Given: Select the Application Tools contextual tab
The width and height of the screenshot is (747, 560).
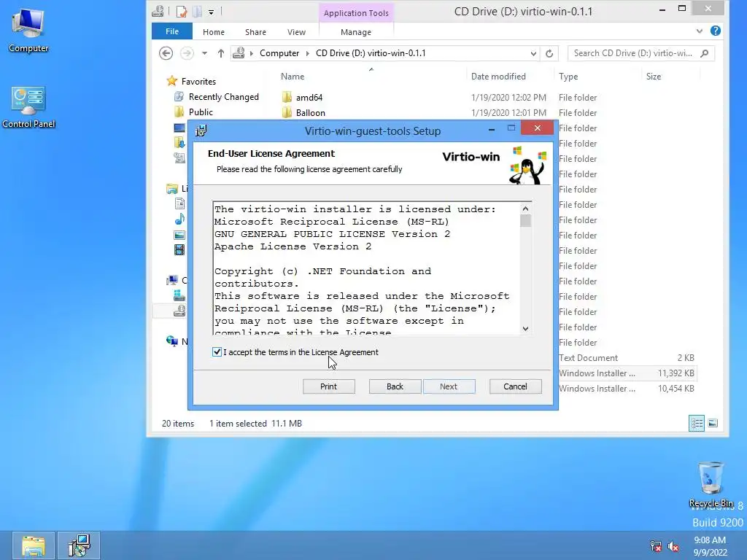Looking at the screenshot, I should [x=356, y=13].
